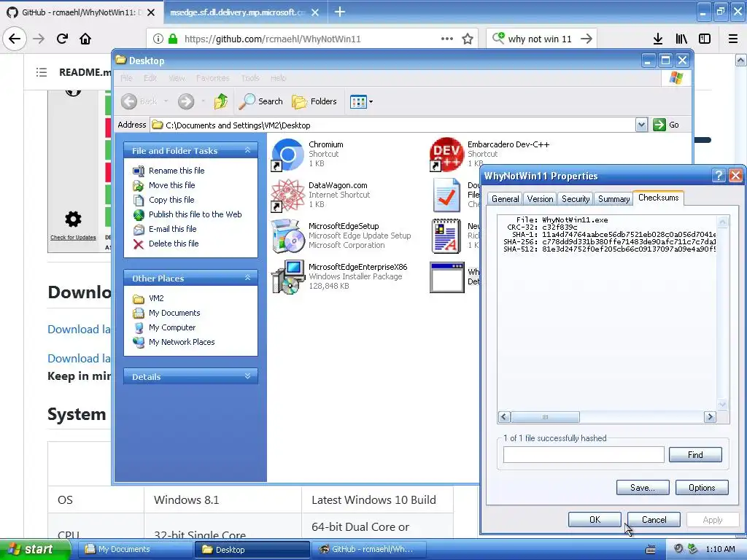Cancel the WhyNotWin11 Properties dialog
This screenshot has width=747, height=560.
click(654, 519)
